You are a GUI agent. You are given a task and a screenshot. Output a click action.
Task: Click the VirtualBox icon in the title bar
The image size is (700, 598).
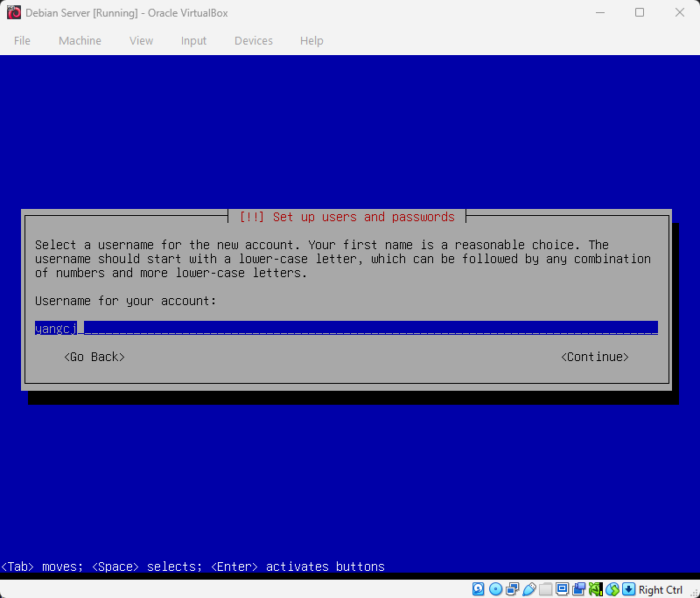tap(12, 12)
